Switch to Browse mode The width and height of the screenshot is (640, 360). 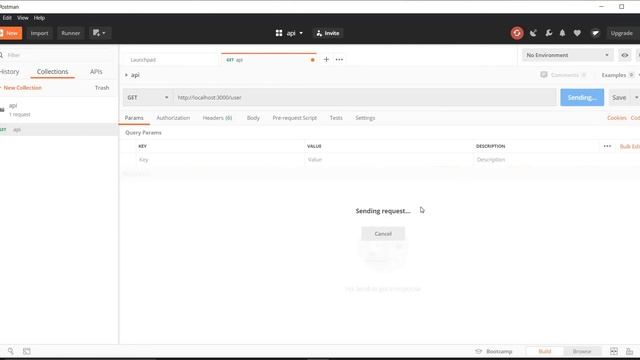pyautogui.click(x=582, y=351)
